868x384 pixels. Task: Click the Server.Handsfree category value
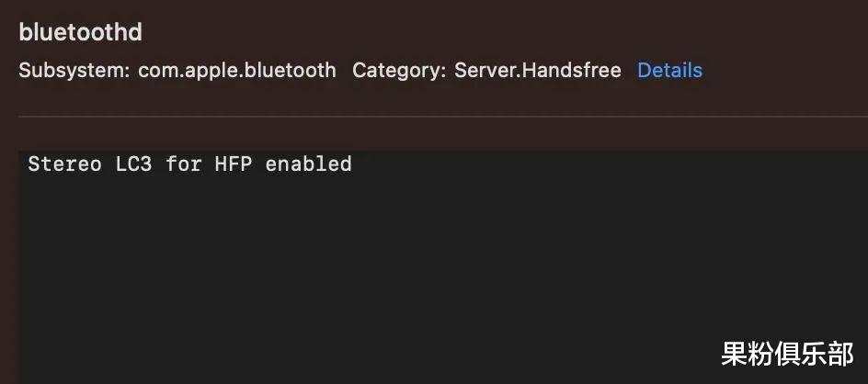pos(537,71)
